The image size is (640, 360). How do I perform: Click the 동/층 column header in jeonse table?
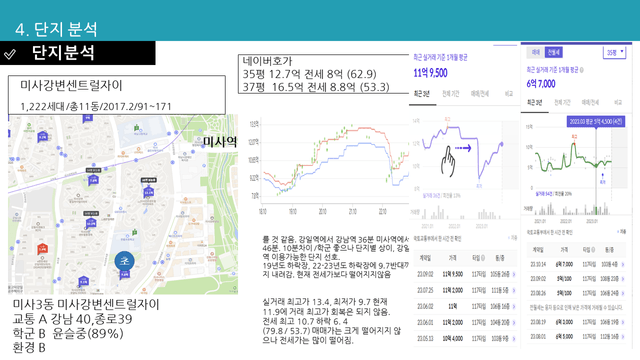click(609, 250)
